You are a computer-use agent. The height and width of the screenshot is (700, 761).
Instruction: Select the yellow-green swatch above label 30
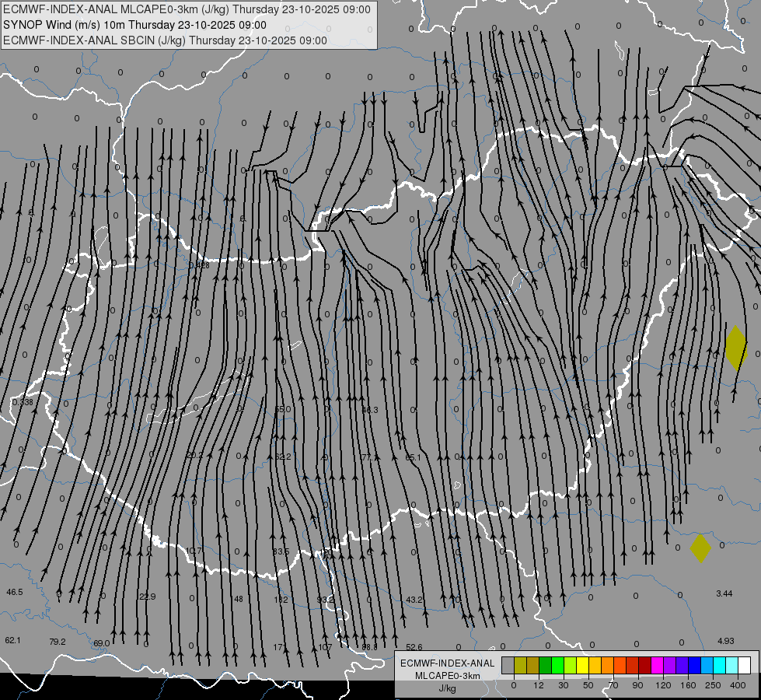click(571, 665)
